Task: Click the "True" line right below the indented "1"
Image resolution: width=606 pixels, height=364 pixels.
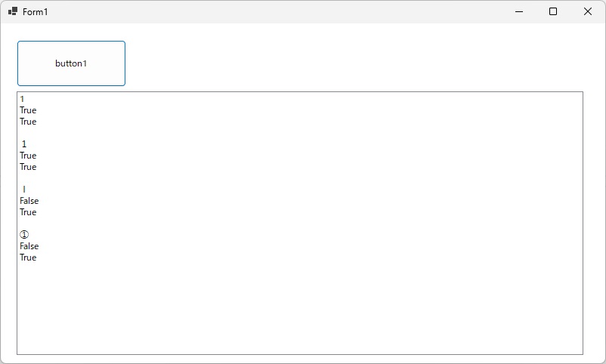Action: coord(28,156)
